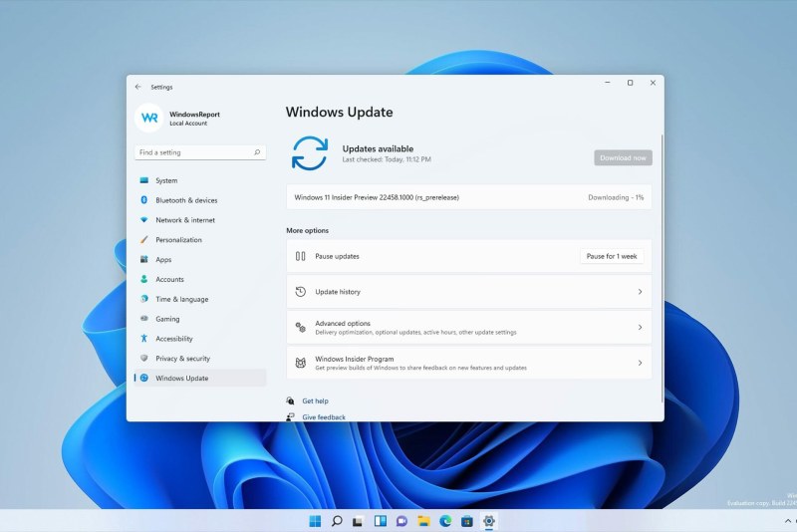
Task: Expand Update history with its chevron
Action: pyautogui.click(x=640, y=292)
